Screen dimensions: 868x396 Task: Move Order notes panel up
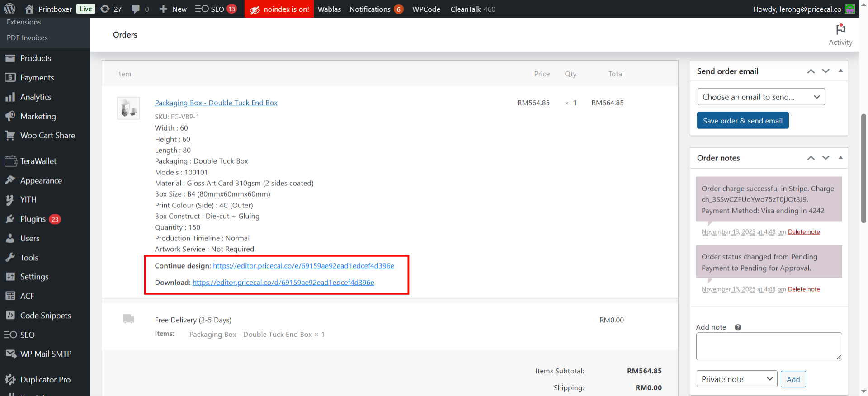click(x=811, y=158)
